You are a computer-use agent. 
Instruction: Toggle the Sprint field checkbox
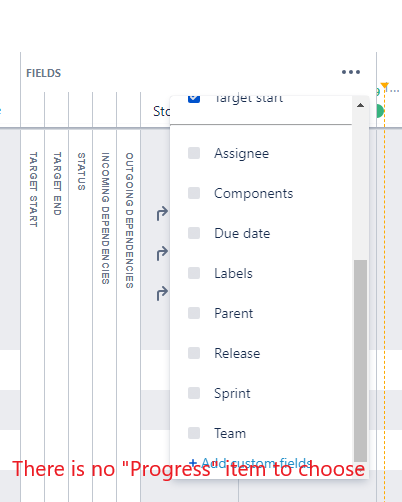click(194, 393)
